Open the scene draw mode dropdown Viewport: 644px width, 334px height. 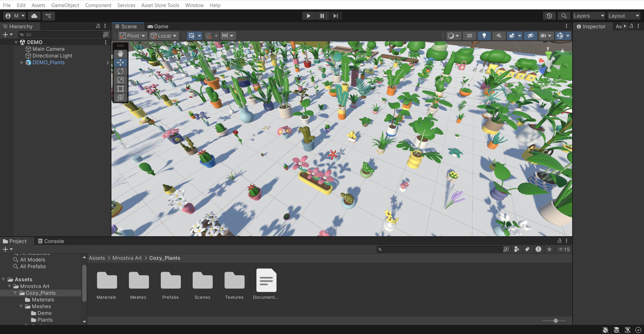click(453, 36)
